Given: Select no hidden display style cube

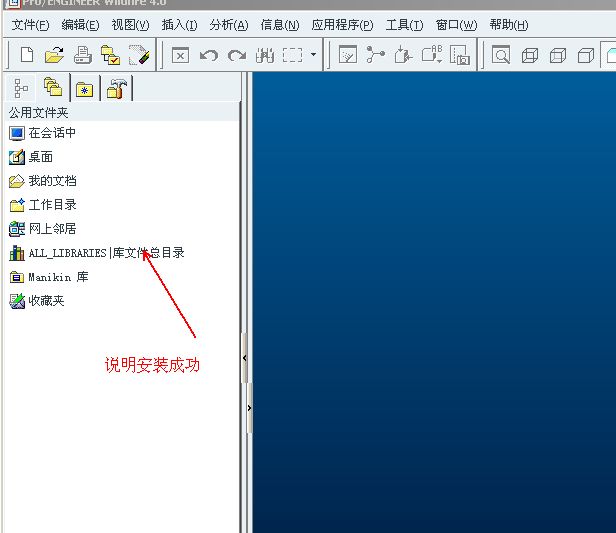Looking at the screenshot, I should [x=586, y=55].
